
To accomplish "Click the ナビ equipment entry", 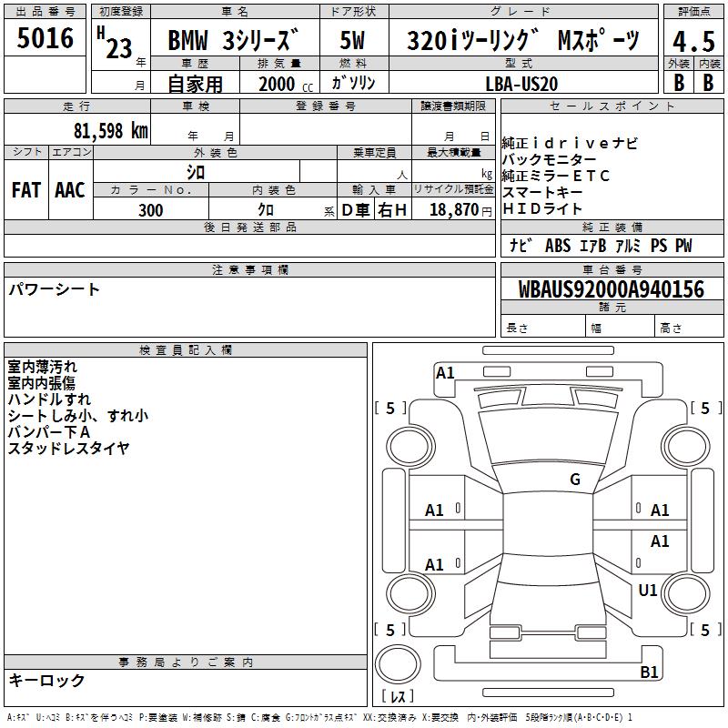I will tap(521, 245).
